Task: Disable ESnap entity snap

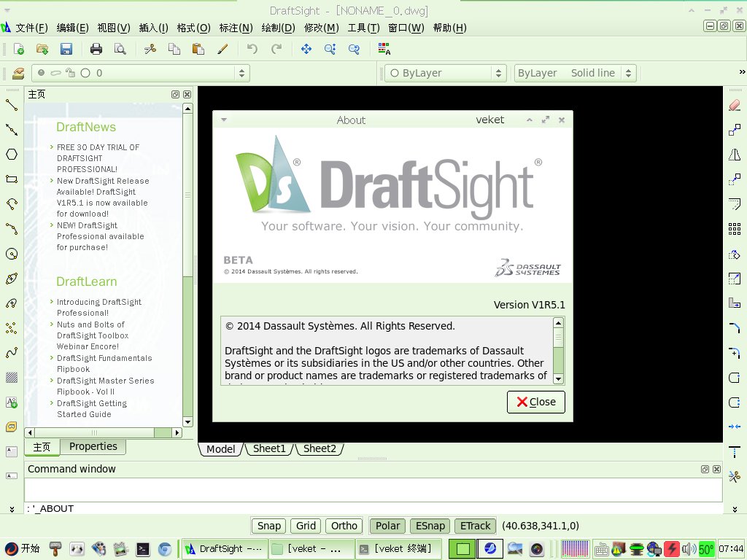Action: (x=430, y=526)
